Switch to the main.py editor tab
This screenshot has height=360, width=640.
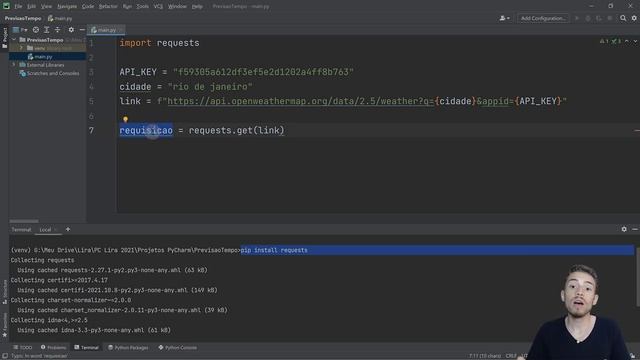point(106,30)
